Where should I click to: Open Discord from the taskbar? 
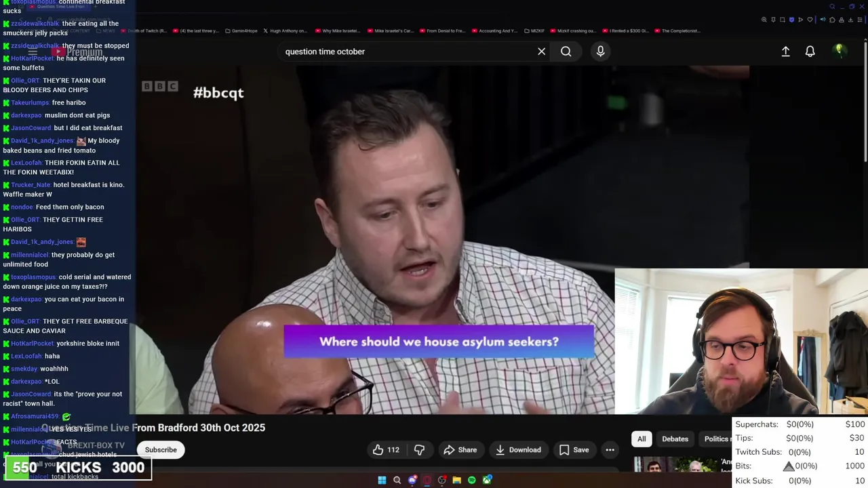[412, 481]
